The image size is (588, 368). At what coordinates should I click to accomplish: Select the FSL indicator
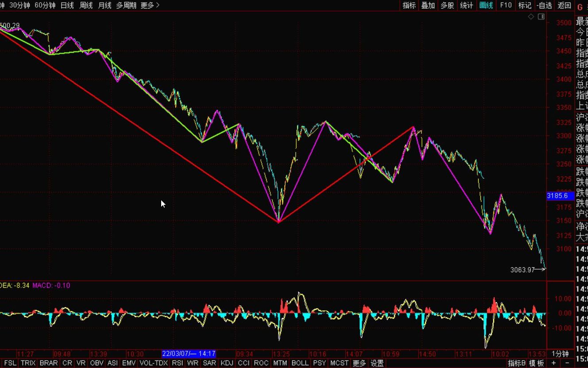coord(10,363)
